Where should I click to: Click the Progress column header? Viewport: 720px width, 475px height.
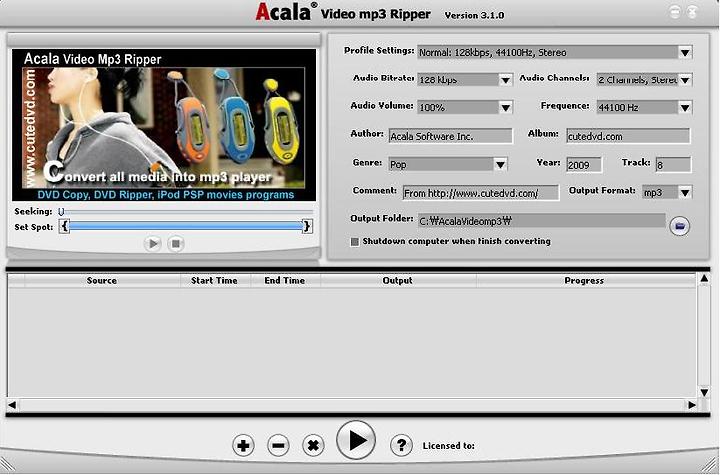(584, 280)
